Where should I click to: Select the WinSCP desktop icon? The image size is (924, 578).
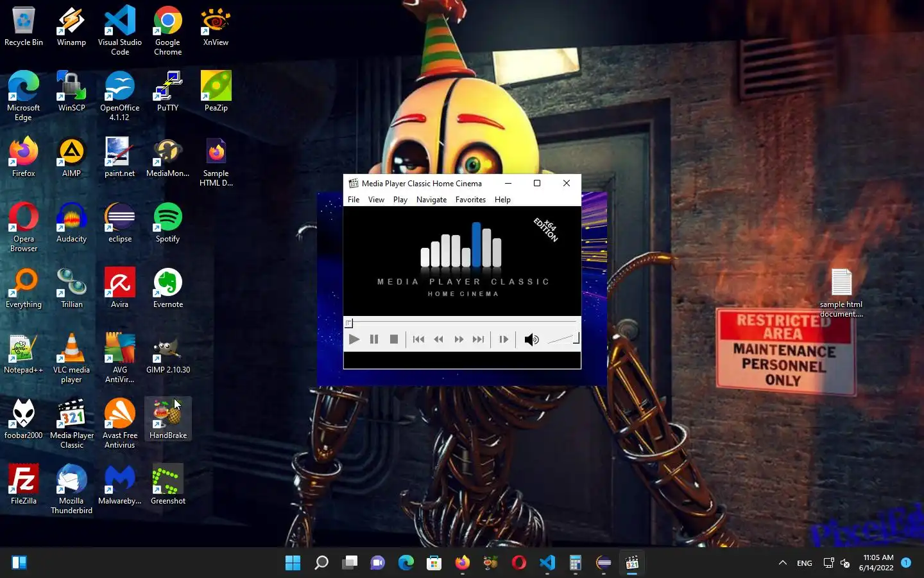(x=71, y=92)
